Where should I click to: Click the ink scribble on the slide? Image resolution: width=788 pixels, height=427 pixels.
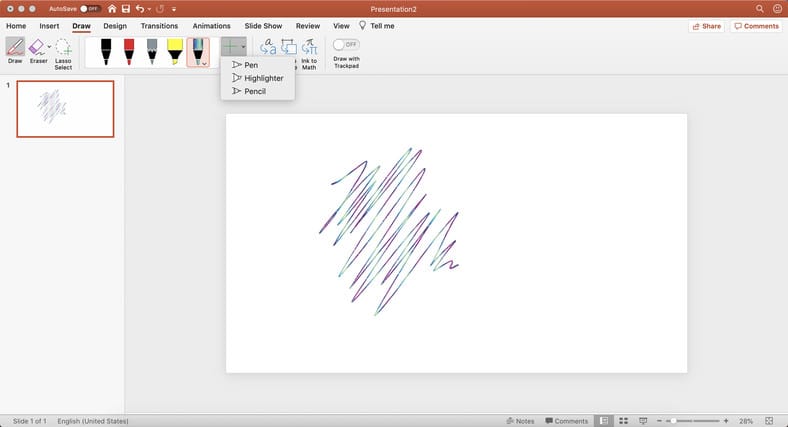[x=389, y=232]
